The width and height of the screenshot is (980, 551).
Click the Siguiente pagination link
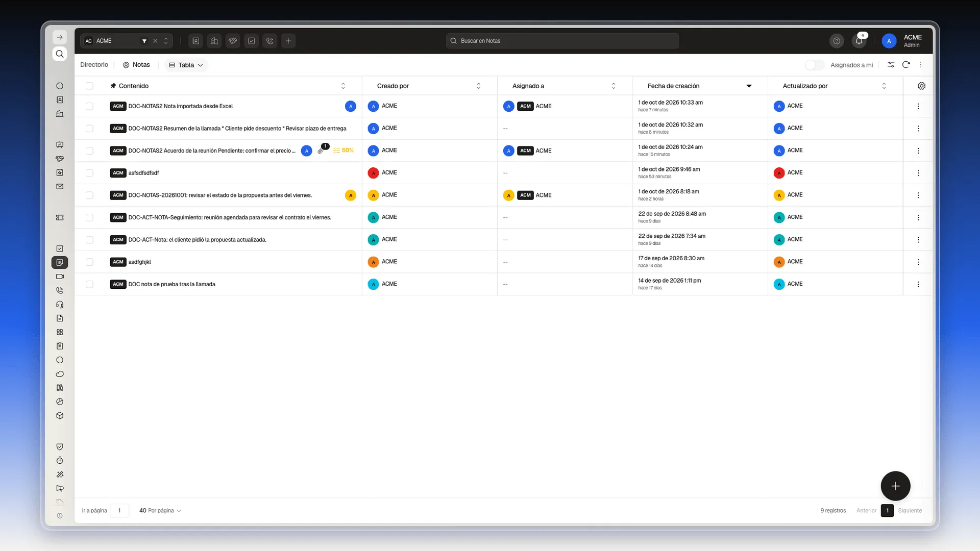point(910,510)
